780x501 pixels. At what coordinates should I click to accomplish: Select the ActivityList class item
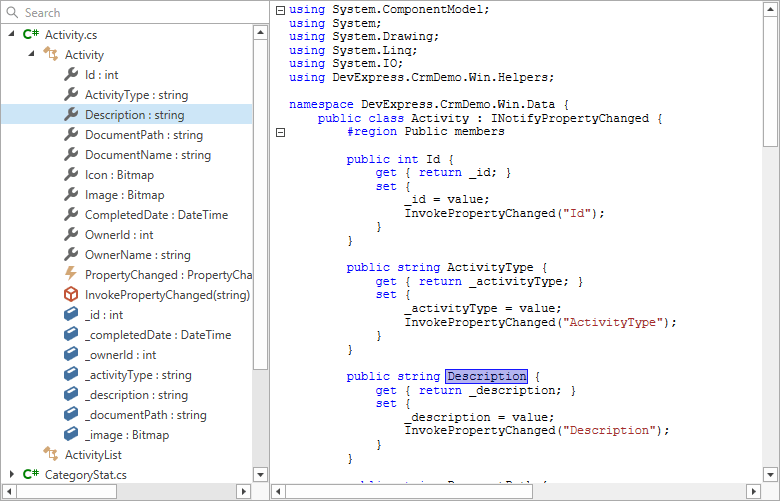point(93,455)
